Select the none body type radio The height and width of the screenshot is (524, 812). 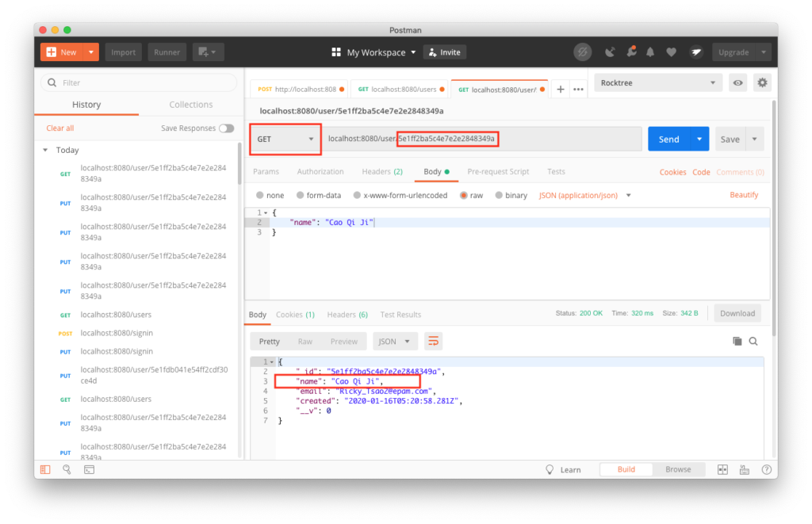(260, 195)
